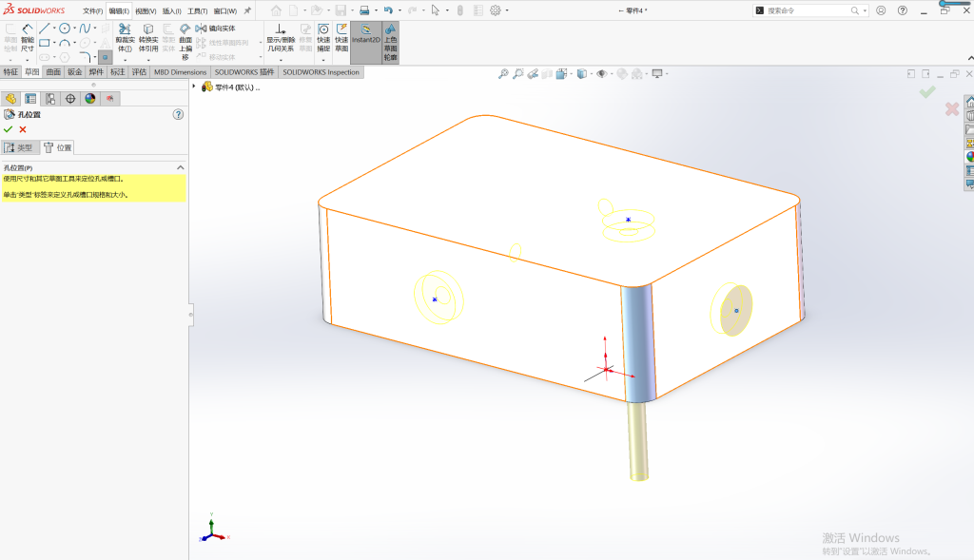974x560 pixels.
Task: Activate the Point sketch tool
Action: click(x=105, y=57)
